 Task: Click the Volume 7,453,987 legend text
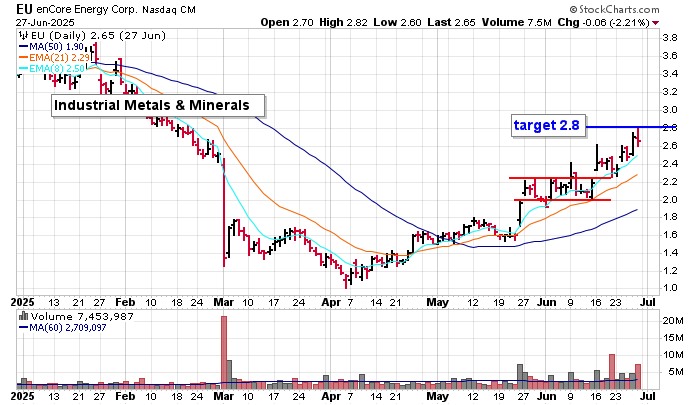(82, 317)
